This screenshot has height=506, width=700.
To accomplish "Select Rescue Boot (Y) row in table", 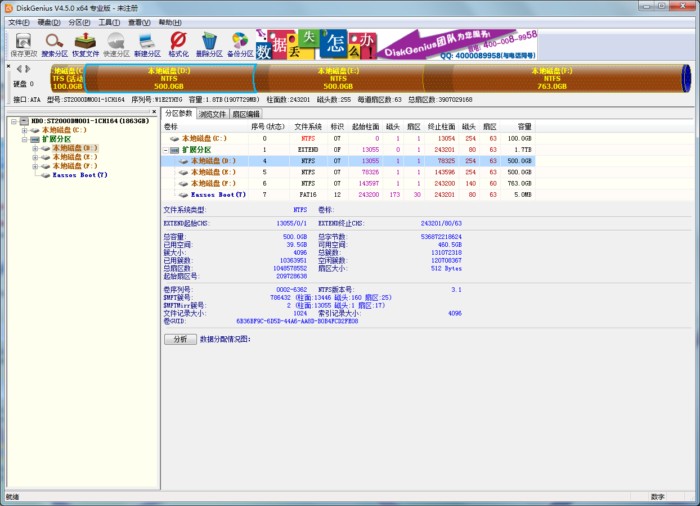I will pos(220,194).
